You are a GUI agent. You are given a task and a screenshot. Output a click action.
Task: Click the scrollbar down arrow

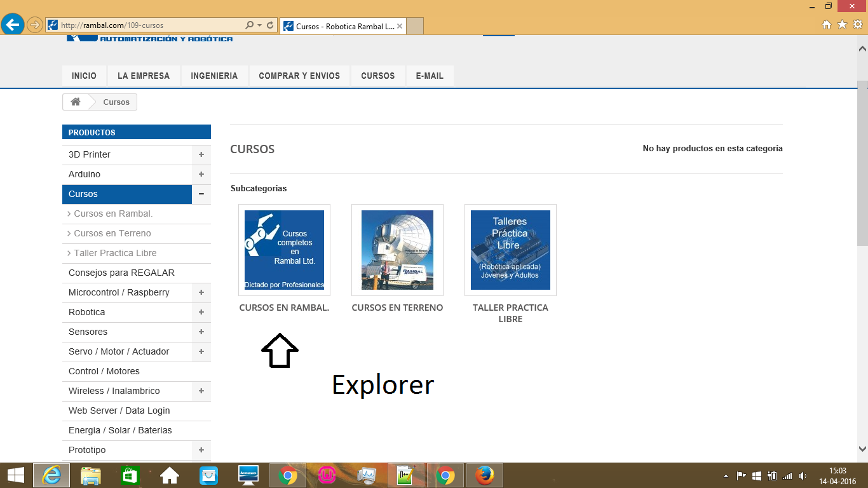(862, 449)
